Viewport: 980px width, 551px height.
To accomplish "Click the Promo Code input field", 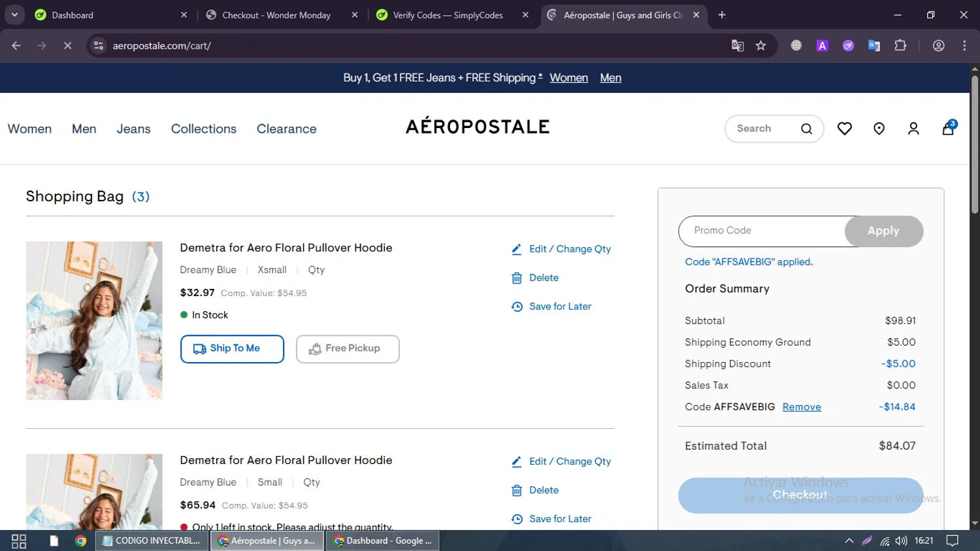I will (762, 231).
